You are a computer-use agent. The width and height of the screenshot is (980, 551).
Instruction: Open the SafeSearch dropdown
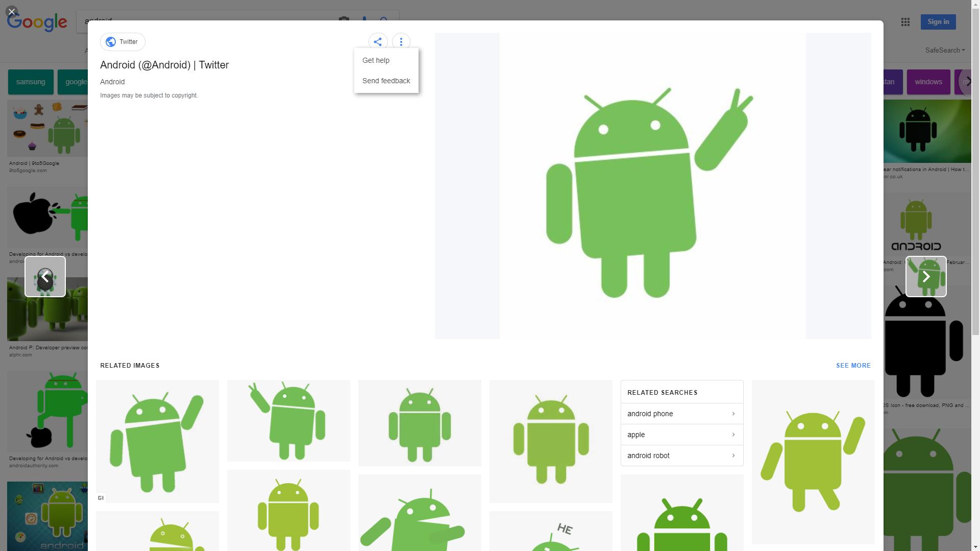tap(945, 50)
